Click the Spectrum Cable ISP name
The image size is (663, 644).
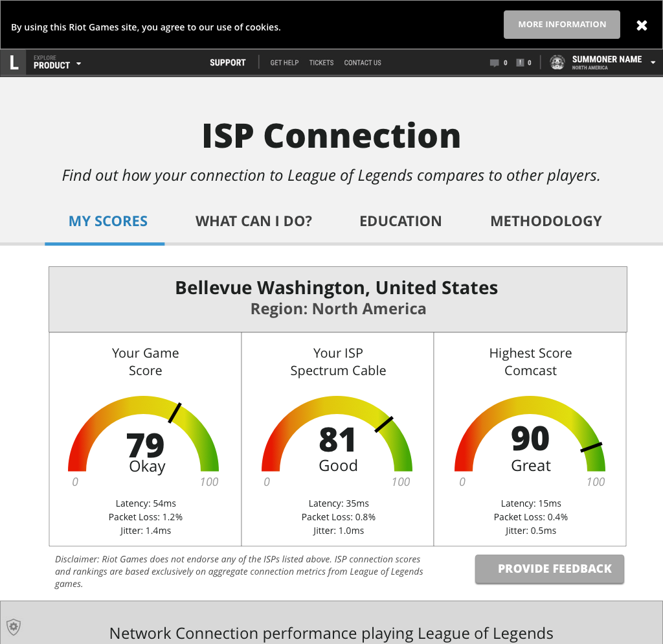pos(338,371)
